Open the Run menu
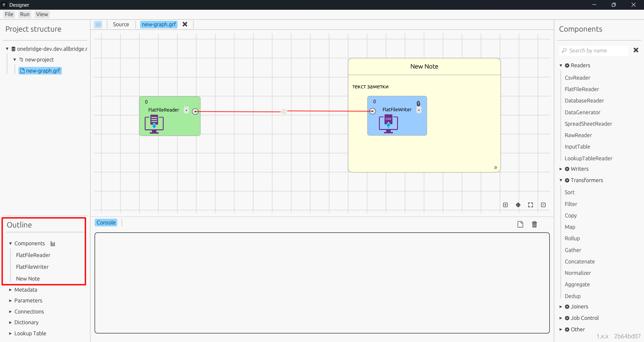The height and width of the screenshot is (342, 644). point(24,14)
